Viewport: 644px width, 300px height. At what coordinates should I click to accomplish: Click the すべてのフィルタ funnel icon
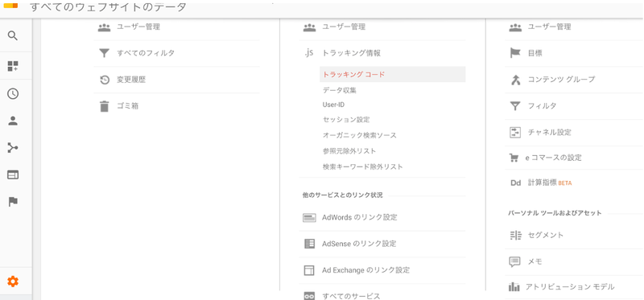[105, 53]
